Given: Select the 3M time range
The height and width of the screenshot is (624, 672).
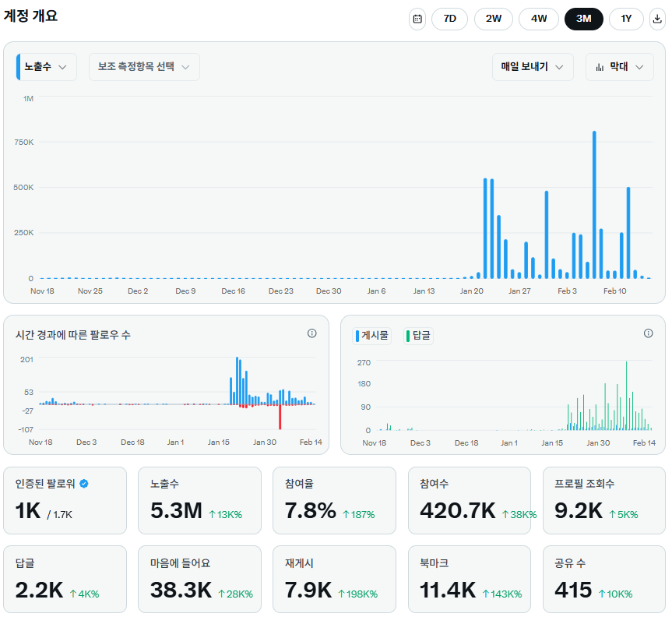Looking at the screenshot, I should tap(584, 19).
